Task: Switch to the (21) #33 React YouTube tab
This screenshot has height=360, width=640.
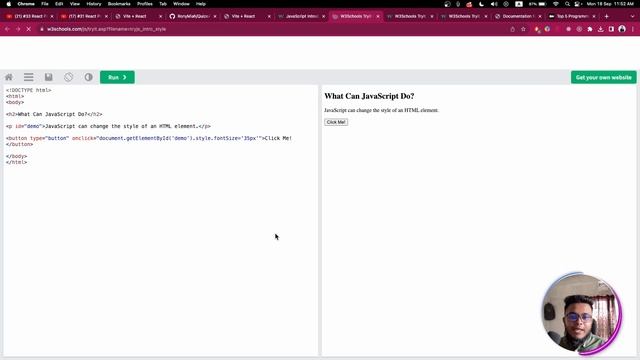Action: click(30, 16)
